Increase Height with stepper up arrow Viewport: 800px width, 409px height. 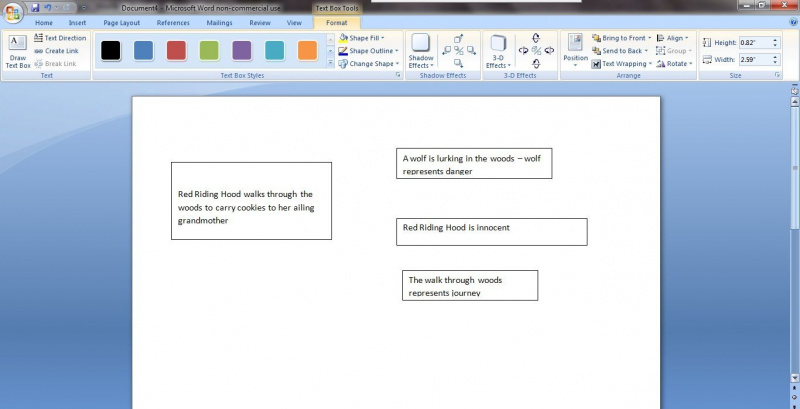pos(776,40)
